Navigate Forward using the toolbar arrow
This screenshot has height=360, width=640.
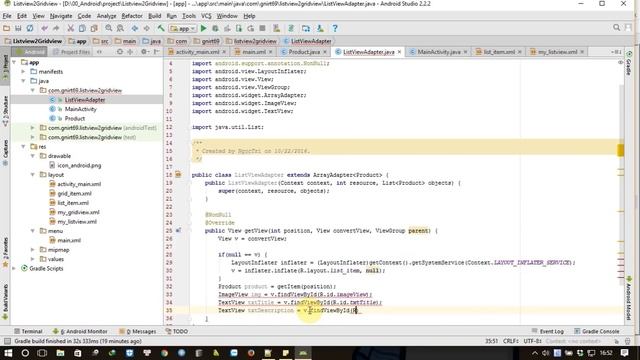(146, 28)
